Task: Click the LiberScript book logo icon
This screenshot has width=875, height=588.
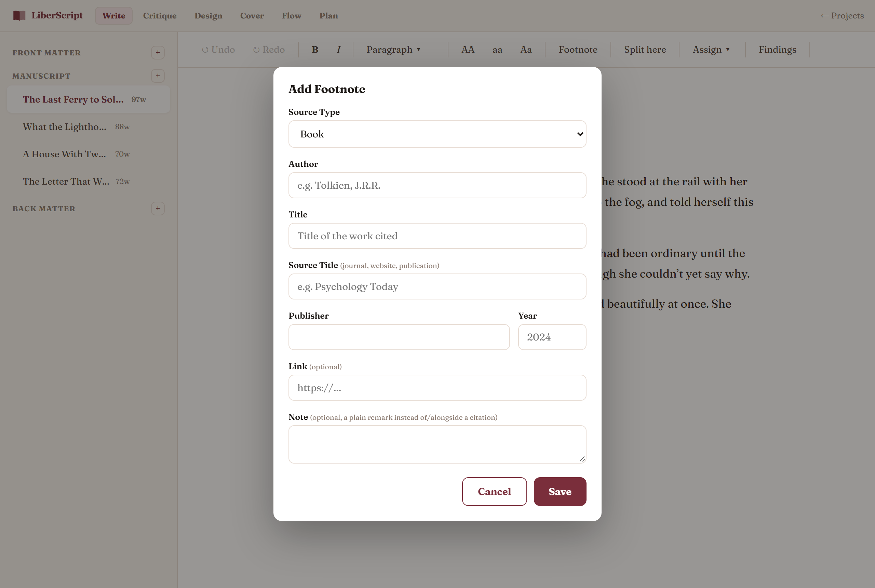Action: point(19,15)
